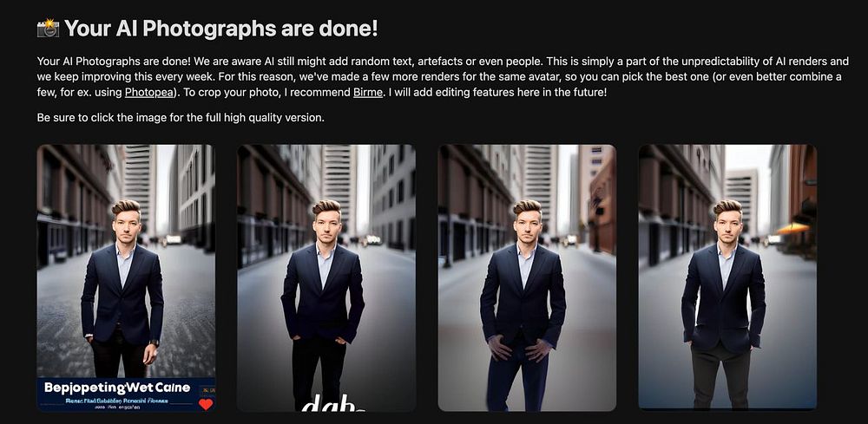Open third photo showing hands on hips
Viewport: 868px width, 424px height.
[x=527, y=278]
